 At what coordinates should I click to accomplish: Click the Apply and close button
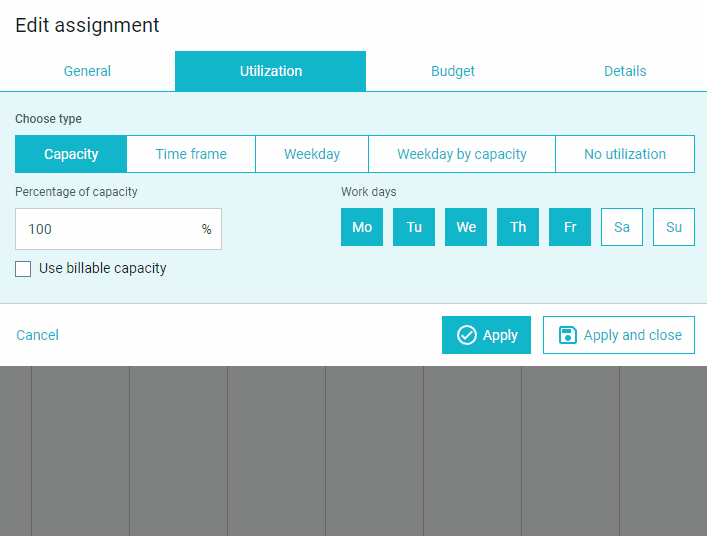[x=619, y=335]
